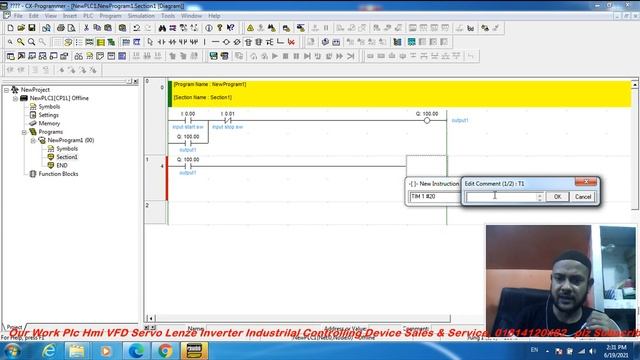The height and width of the screenshot is (360, 640).
Task: Click the horizontal scrollbar left arrow
Action: (150, 318)
